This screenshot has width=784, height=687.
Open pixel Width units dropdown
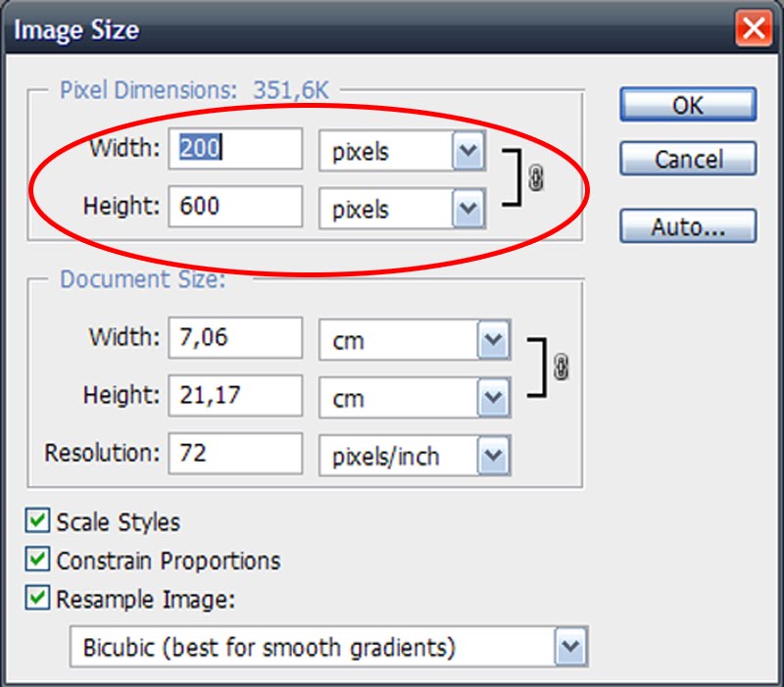469,152
